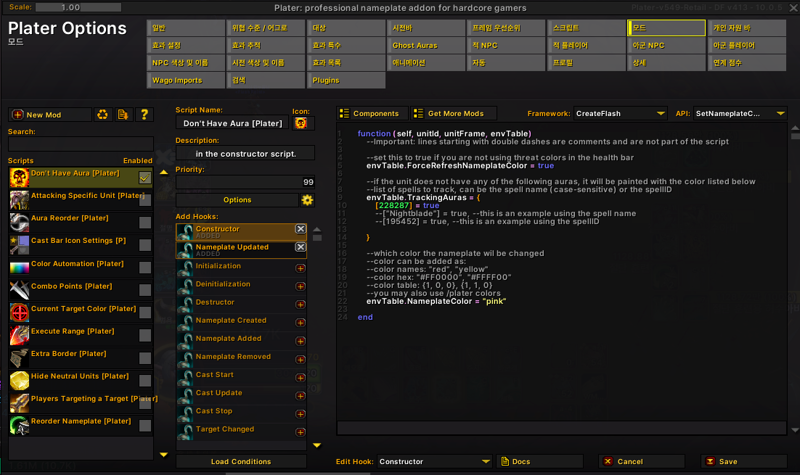The height and width of the screenshot is (475, 800).
Task: Open the 적 NPC tab
Action: 506,45
